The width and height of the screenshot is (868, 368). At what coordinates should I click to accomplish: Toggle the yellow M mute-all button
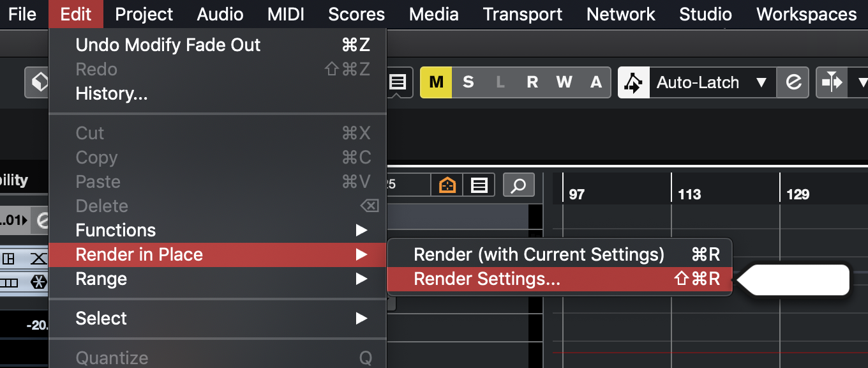pyautogui.click(x=436, y=82)
